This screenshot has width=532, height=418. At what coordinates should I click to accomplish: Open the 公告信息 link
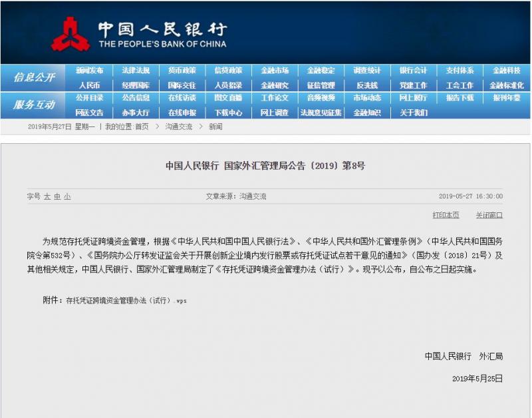tap(136, 98)
